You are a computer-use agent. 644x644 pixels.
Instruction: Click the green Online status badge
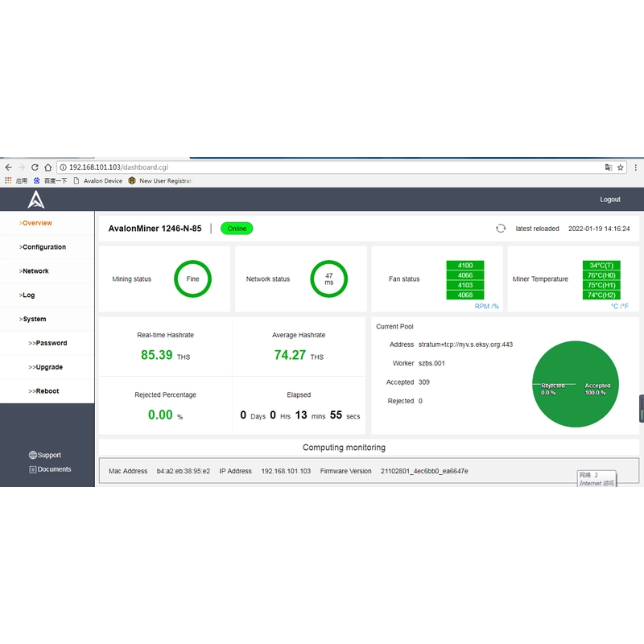pos(237,229)
